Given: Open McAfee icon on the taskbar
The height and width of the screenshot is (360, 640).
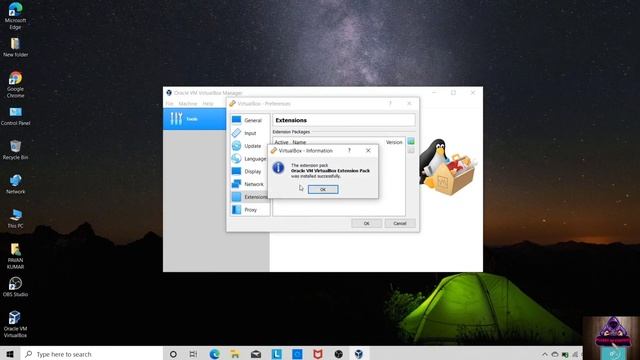Looking at the screenshot, I should (318, 354).
